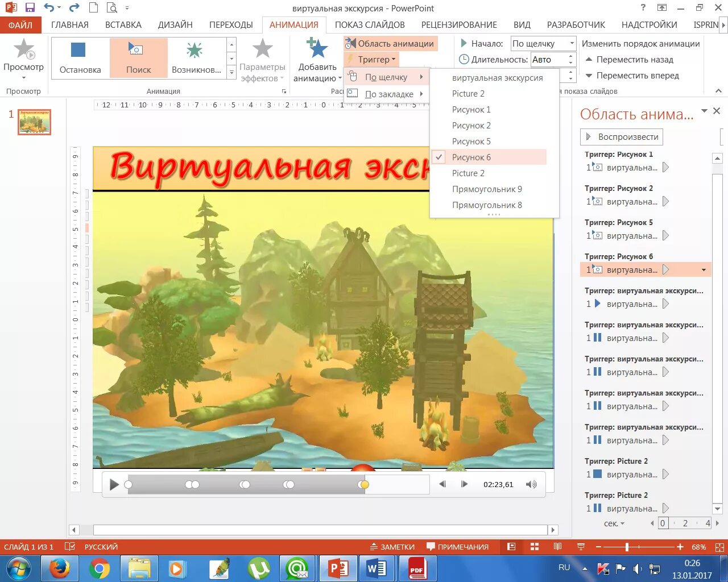
Task: Switch to the ФАЙЛ tab
Action: (x=20, y=25)
